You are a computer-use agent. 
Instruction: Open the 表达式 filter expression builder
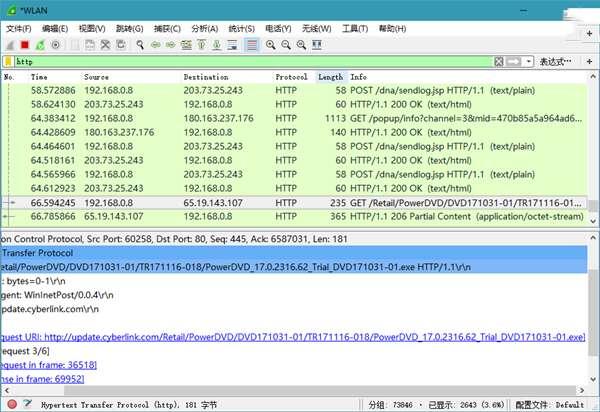coord(556,61)
